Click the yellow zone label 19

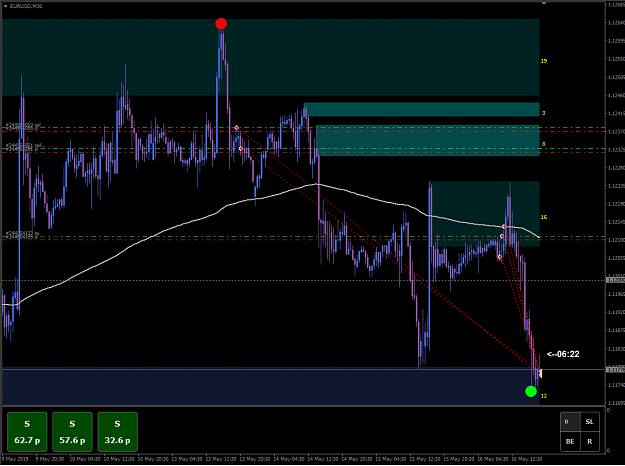tap(544, 61)
